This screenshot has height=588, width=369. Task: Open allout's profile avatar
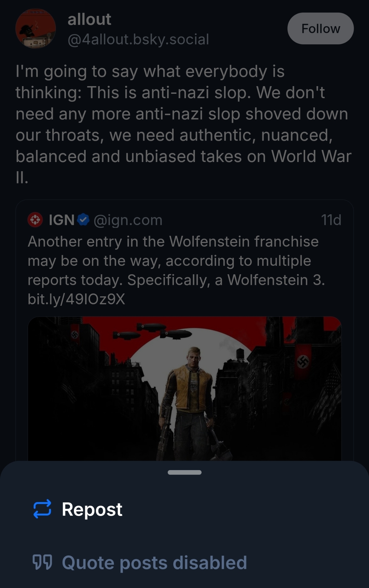(35, 29)
